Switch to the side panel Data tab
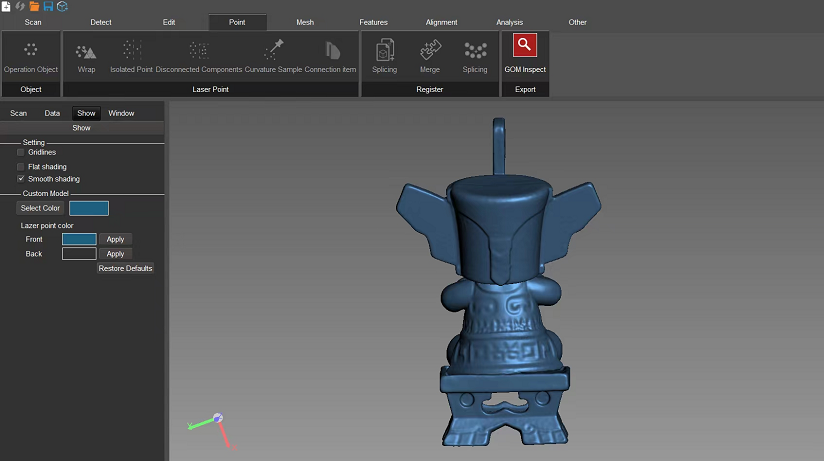The image size is (824, 461). pos(52,113)
